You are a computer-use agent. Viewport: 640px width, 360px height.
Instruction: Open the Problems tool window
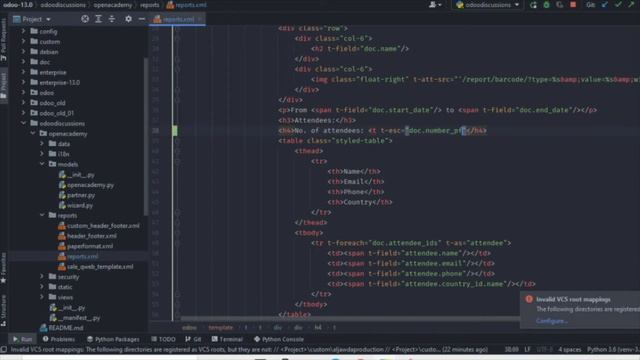[x=58, y=339]
